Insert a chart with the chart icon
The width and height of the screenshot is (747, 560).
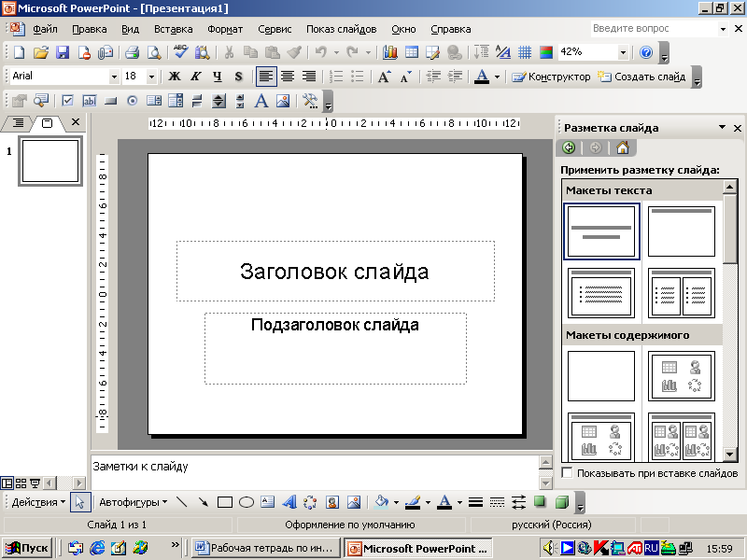tap(390, 52)
